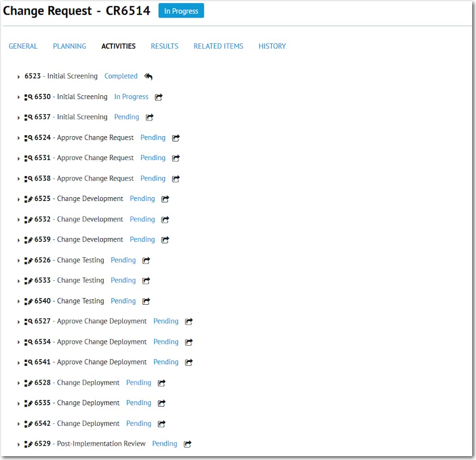Switch to the PLANNING tab
Screen dimensions: 476x460
coord(69,46)
